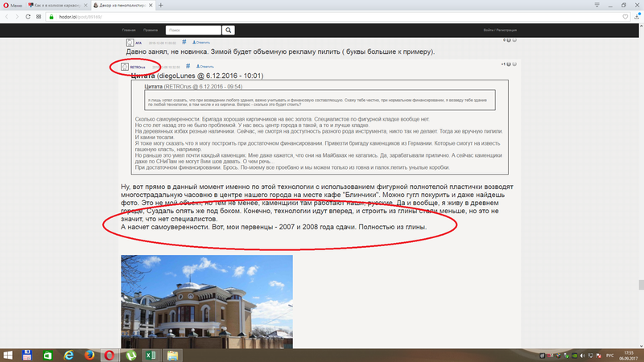Reload the current page
This screenshot has width=644, height=362.
tap(27, 17)
